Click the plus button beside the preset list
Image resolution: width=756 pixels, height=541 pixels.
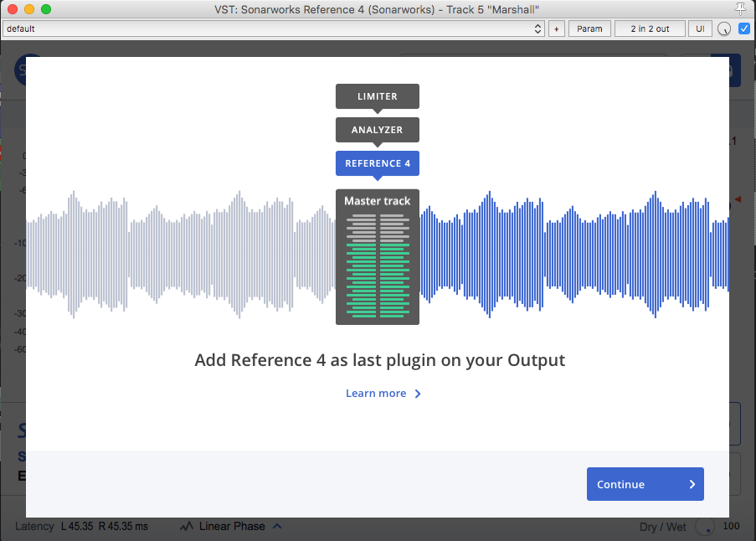557,29
